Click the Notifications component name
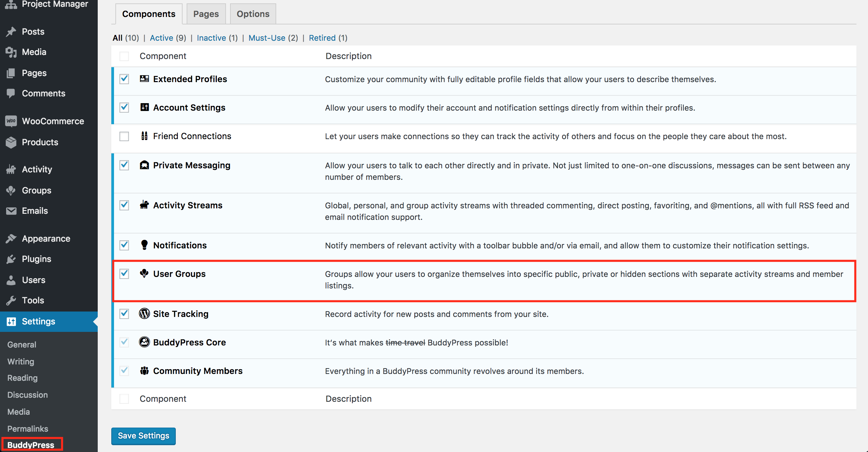 click(x=180, y=245)
